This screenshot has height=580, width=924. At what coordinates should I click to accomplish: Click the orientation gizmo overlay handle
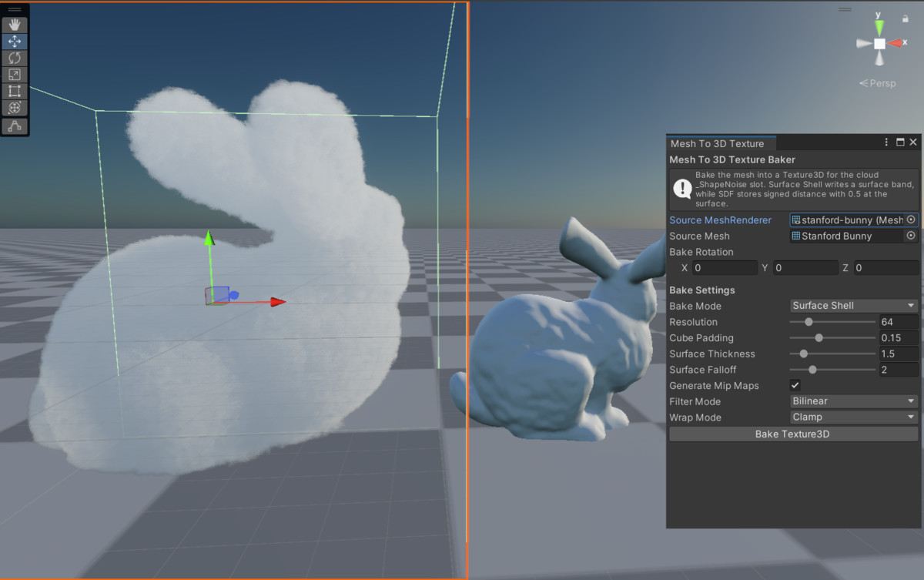(x=845, y=9)
